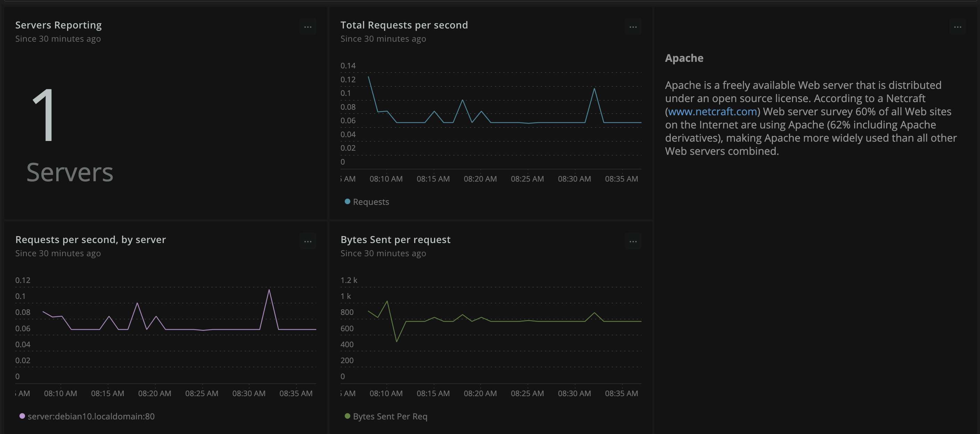Open Bytes Sent per request ellipsis menu
The image size is (980, 434).
(633, 242)
